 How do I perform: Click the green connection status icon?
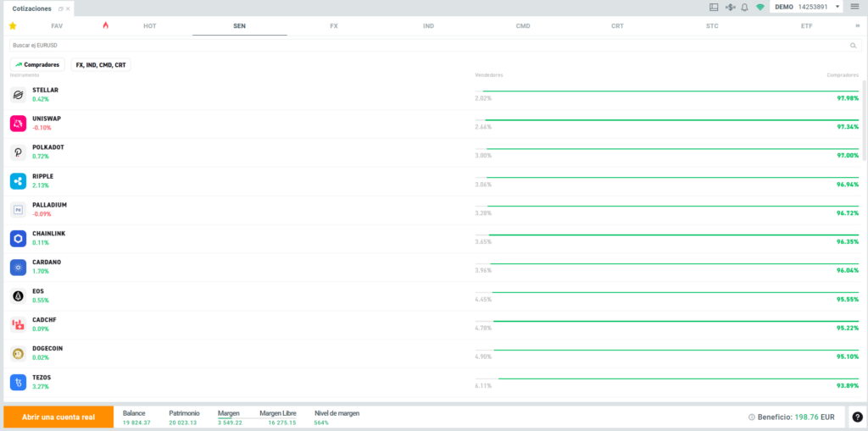pos(760,7)
